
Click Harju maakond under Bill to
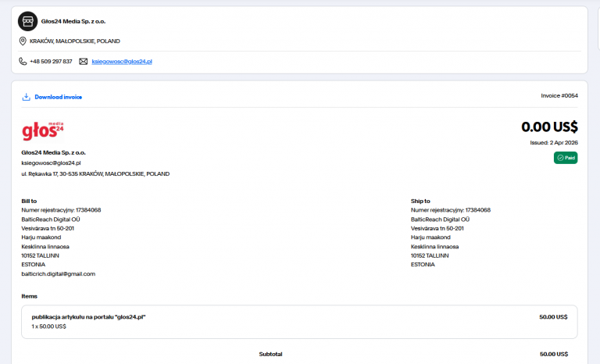pos(41,237)
